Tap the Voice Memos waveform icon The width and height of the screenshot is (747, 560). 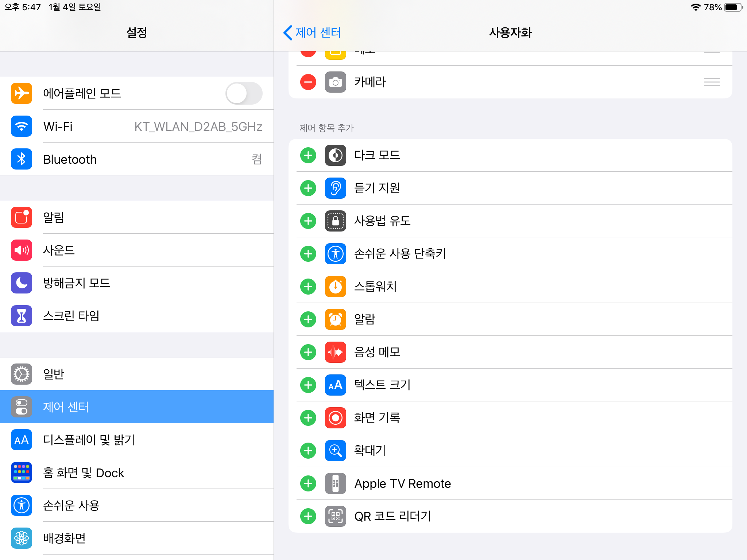pos(335,352)
